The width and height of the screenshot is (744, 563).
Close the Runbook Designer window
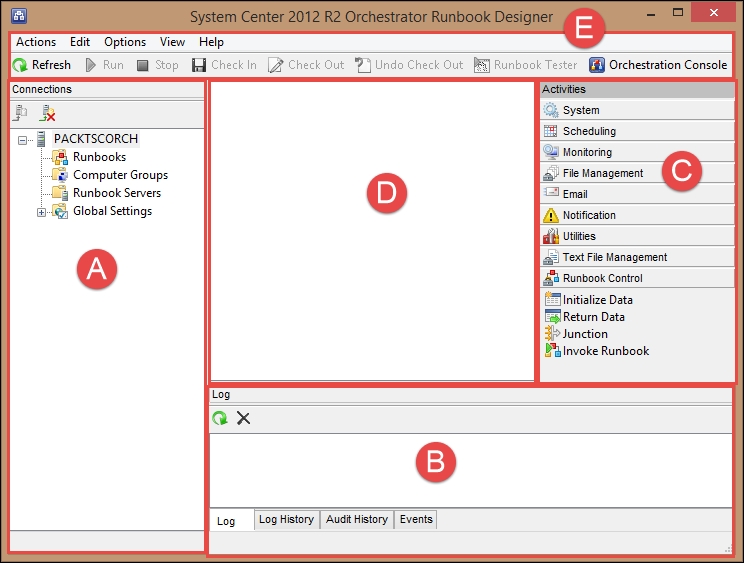pyautogui.click(x=714, y=13)
